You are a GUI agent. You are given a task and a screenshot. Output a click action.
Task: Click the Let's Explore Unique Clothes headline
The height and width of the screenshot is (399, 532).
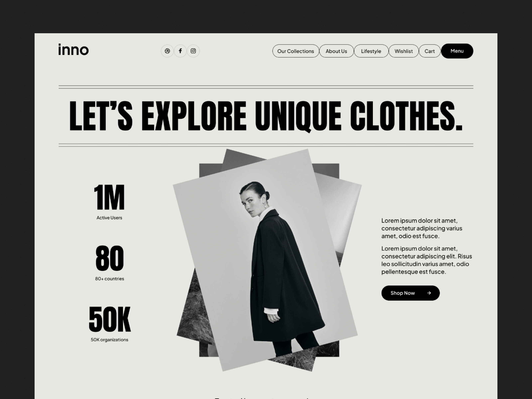click(x=266, y=116)
